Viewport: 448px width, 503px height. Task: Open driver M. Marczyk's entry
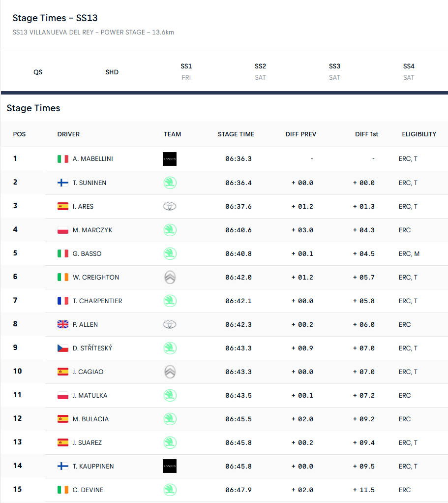pos(92,230)
